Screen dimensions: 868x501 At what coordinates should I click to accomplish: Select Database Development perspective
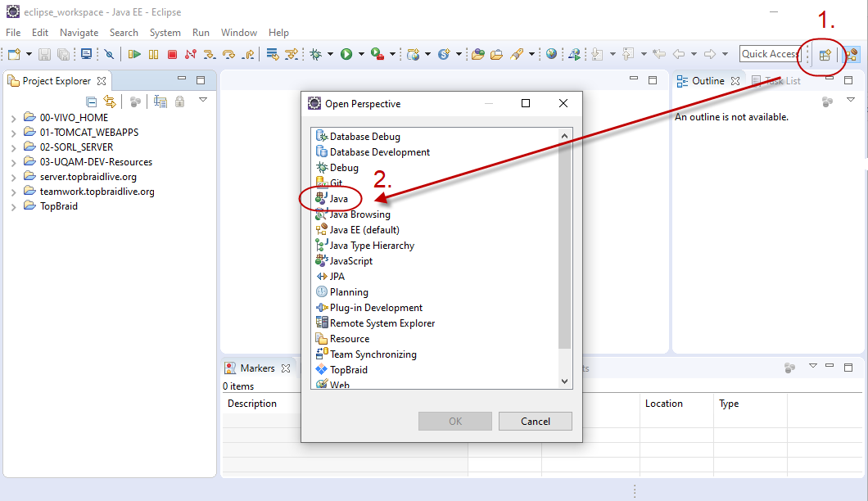380,151
